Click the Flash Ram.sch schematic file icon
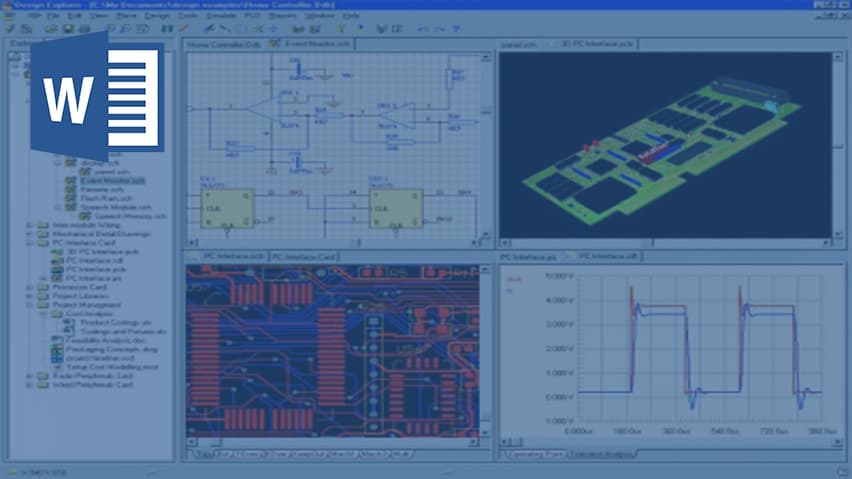Image resolution: width=852 pixels, height=479 pixels. tap(71, 198)
